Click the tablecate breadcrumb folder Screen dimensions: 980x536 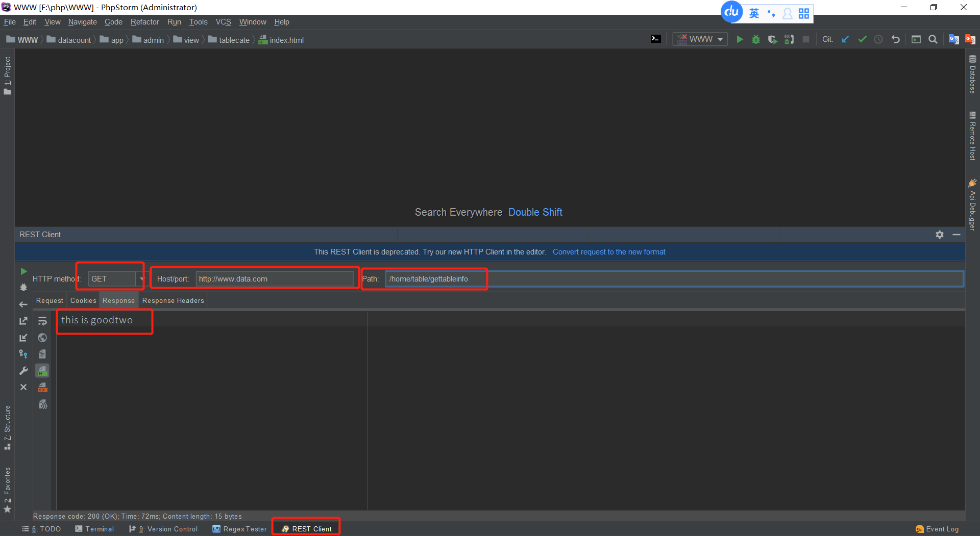pyautogui.click(x=229, y=40)
